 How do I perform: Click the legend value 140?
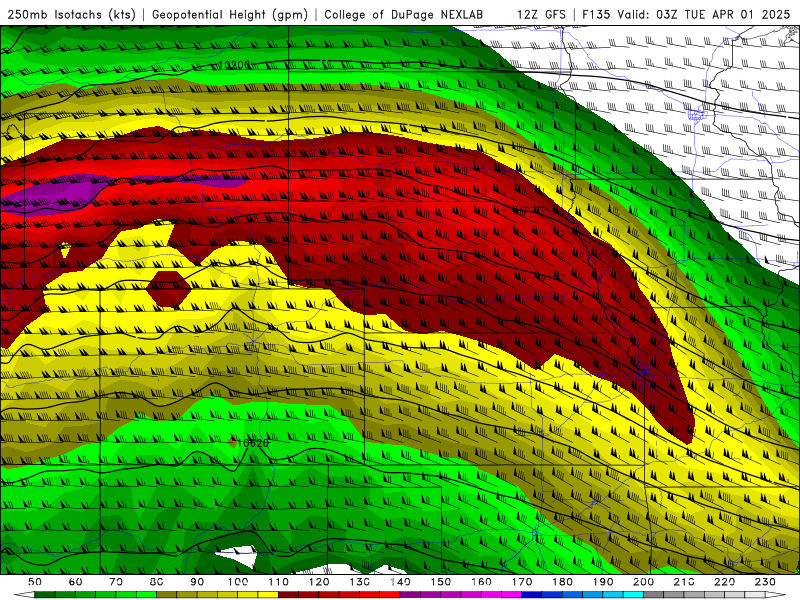click(x=400, y=582)
